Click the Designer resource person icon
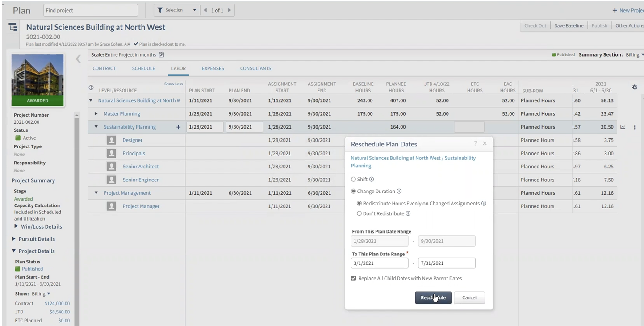 (x=111, y=140)
